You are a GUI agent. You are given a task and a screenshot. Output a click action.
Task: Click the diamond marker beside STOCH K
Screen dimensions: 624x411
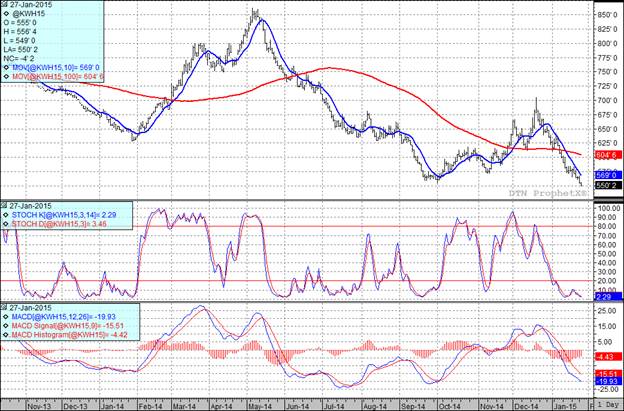point(6,215)
